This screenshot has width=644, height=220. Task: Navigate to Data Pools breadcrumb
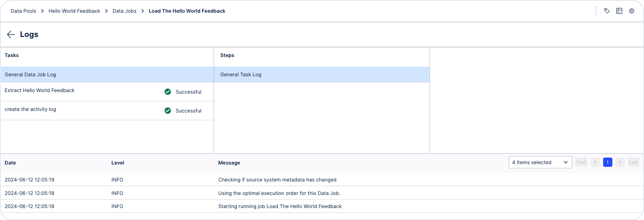[x=24, y=11]
